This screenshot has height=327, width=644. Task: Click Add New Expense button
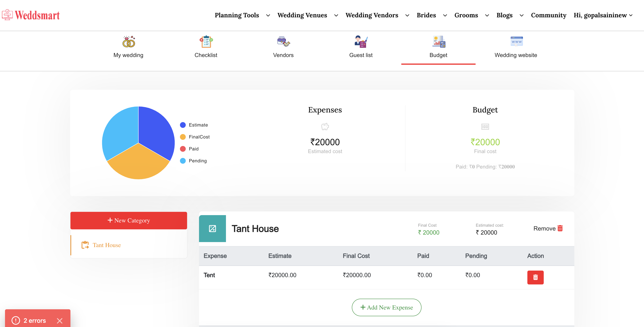(x=386, y=307)
